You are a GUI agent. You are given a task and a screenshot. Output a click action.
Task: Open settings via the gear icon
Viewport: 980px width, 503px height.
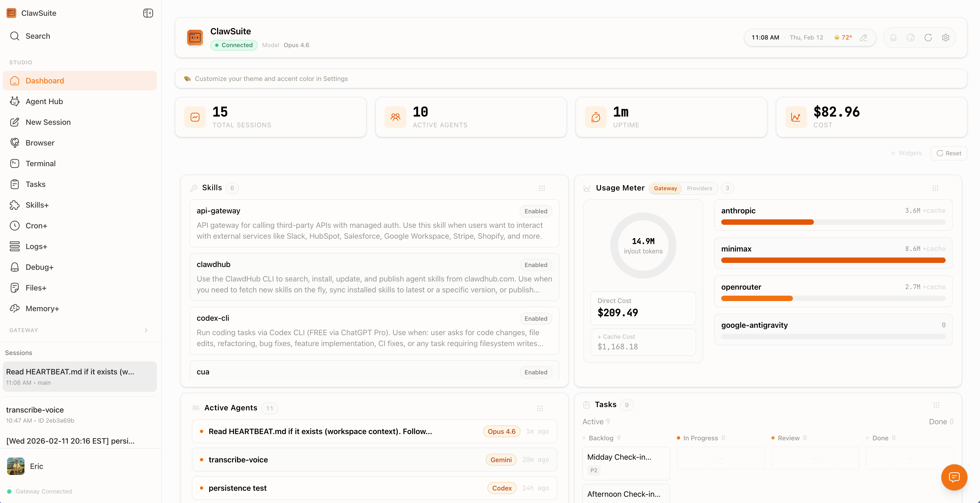946,38
